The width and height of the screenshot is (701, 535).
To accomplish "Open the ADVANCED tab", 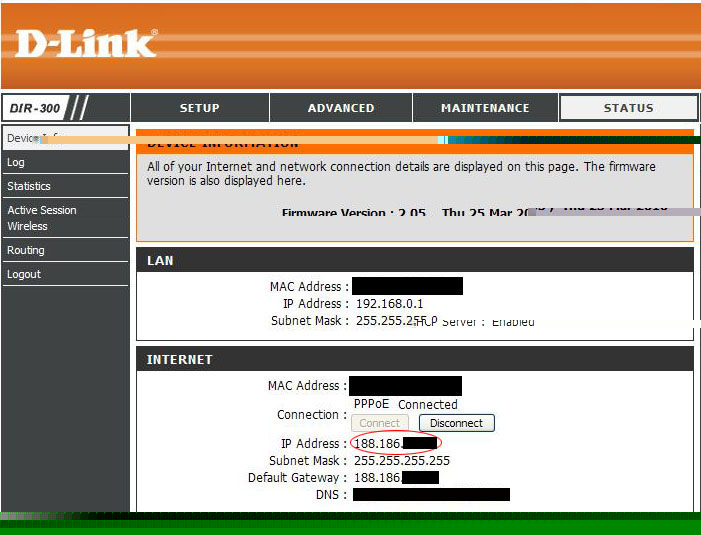I will (x=341, y=108).
